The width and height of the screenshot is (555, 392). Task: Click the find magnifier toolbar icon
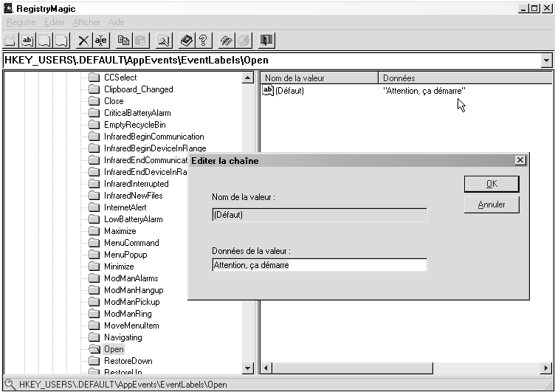164,41
